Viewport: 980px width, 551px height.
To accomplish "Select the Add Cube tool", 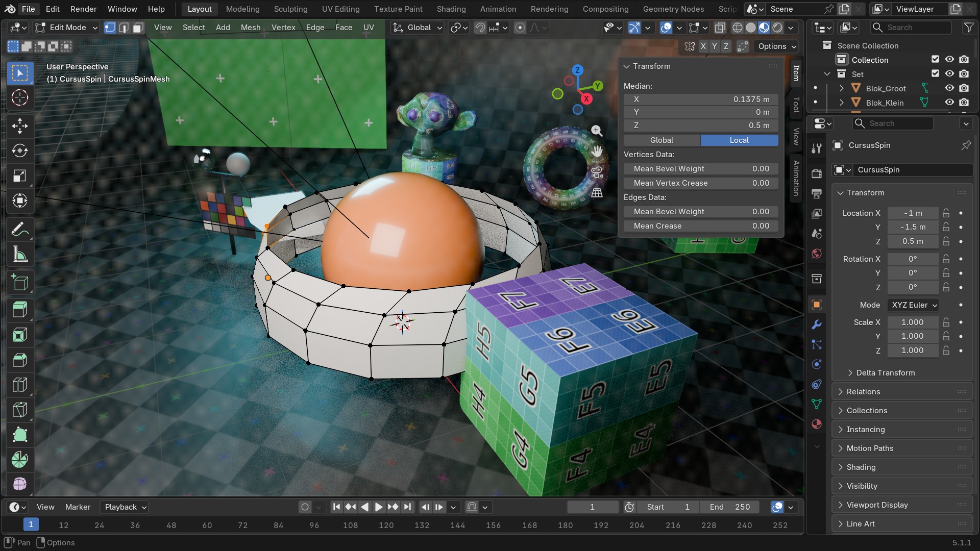I will click(20, 282).
